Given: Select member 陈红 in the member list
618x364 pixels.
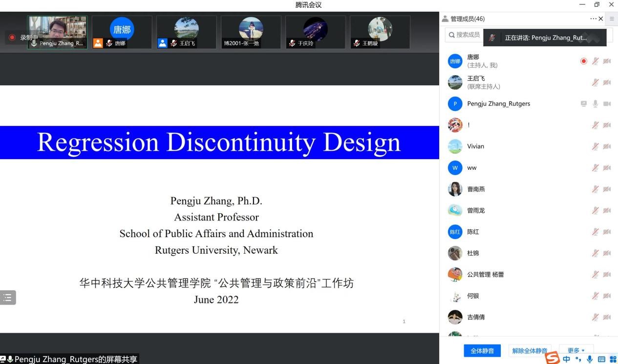Looking at the screenshot, I should tap(473, 232).
